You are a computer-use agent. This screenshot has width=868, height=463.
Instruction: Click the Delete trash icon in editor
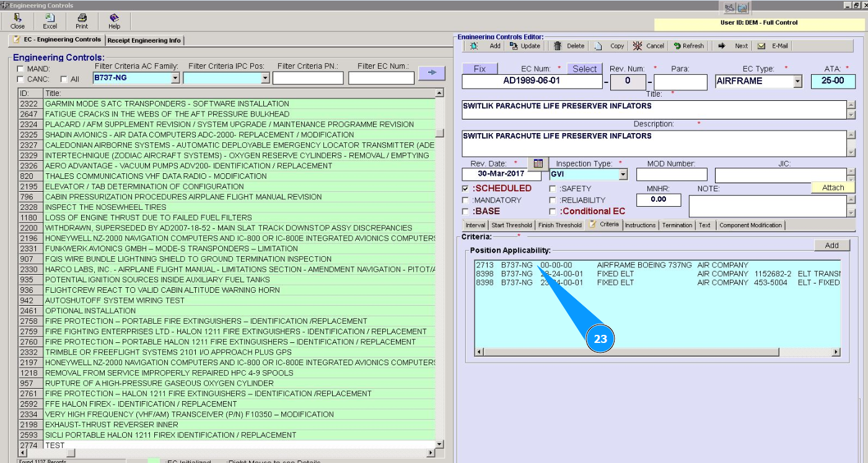click(x=558, y=46)
